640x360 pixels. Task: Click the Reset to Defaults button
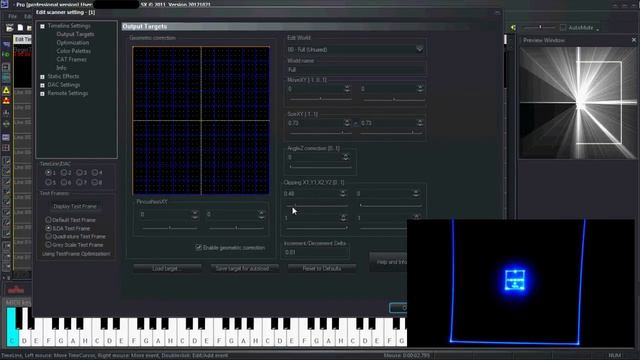322,268
